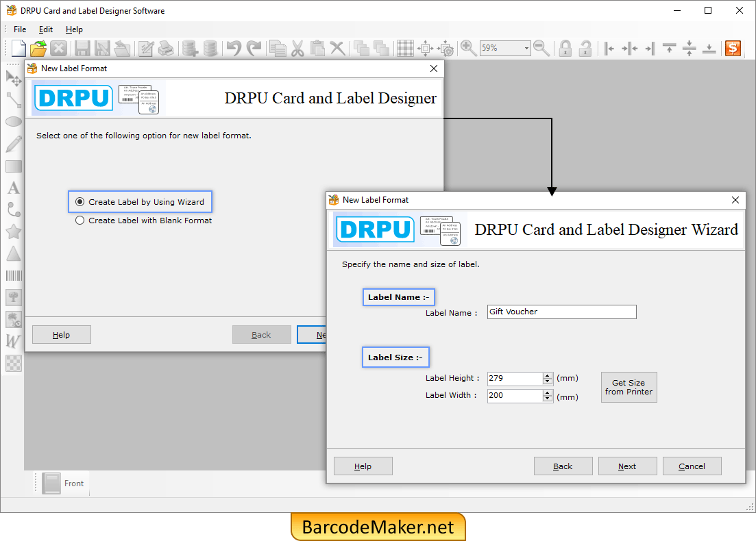Open the Help menu
Viewport: 756px width, 541px height.
[x=74, y=29]
